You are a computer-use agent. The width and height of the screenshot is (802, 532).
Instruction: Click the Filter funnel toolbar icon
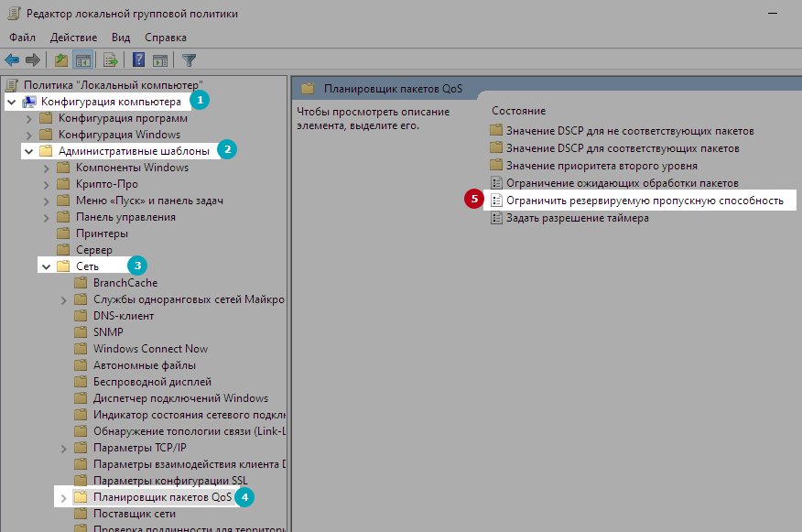pyautogui.click(x=189, y=60)
